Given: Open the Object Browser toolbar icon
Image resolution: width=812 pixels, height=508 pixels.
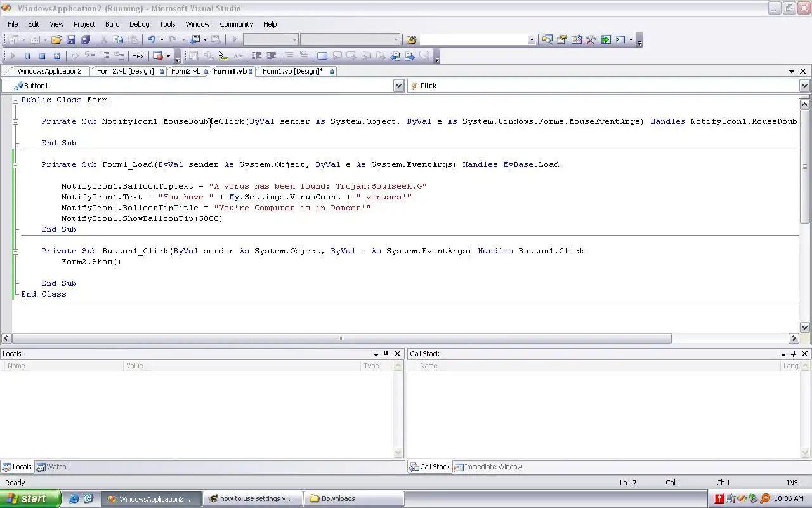Looking at the screenshot, I should [577, 39].
